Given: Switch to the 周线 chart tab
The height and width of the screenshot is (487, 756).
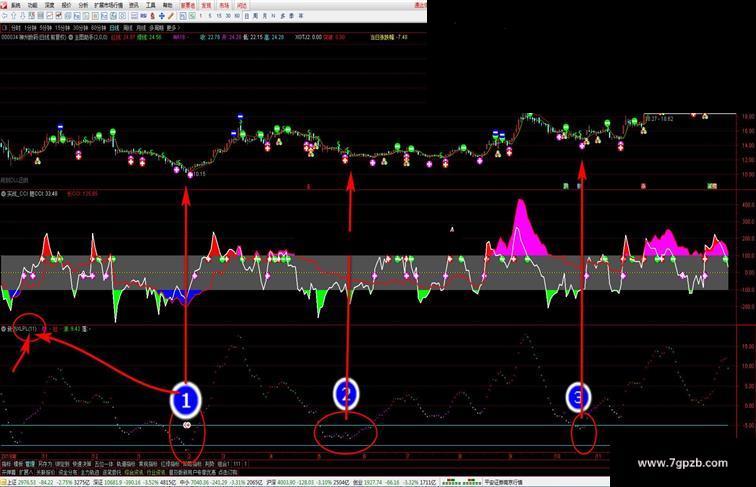Looking at the screenshot, I should (x=128, y=28).
